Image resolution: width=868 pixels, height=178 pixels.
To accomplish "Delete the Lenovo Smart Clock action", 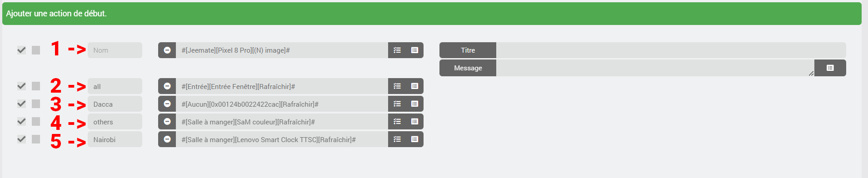I will tap(167, 139).
